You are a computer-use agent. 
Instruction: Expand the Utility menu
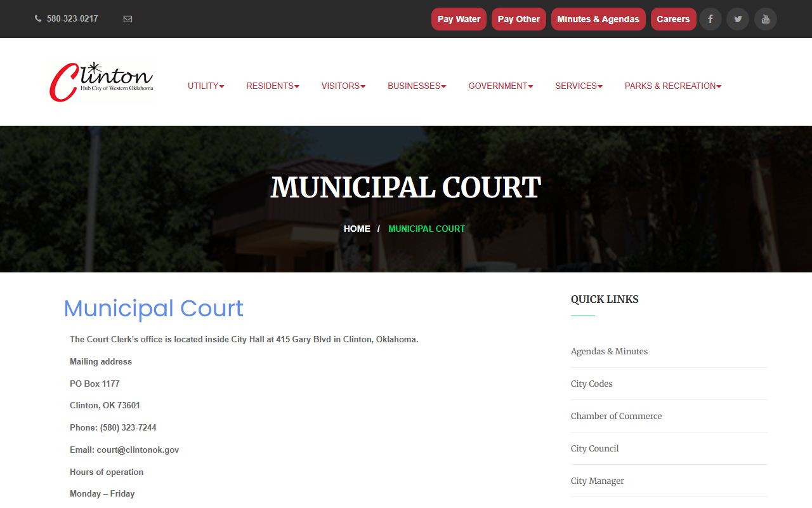click(206, 86)
